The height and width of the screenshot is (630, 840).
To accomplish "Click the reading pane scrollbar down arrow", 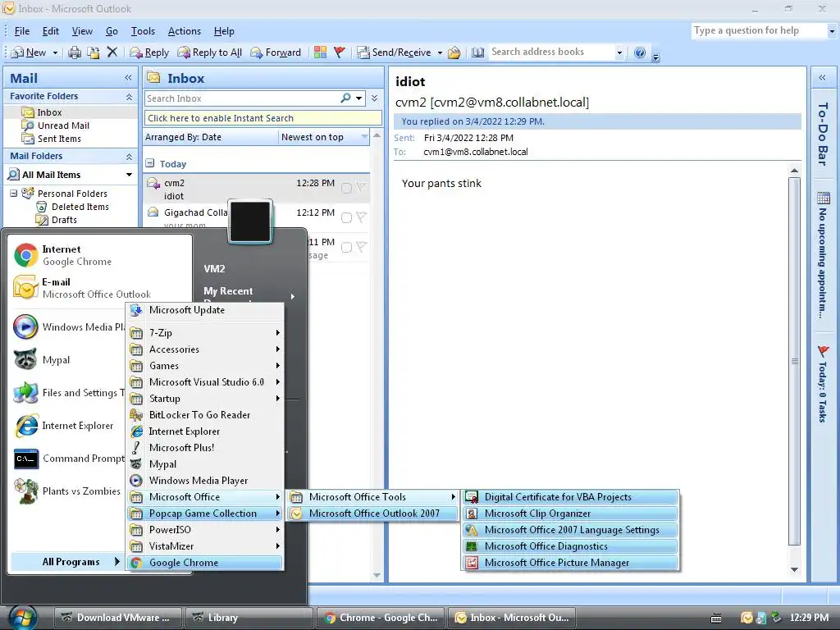I will [794, 569].
